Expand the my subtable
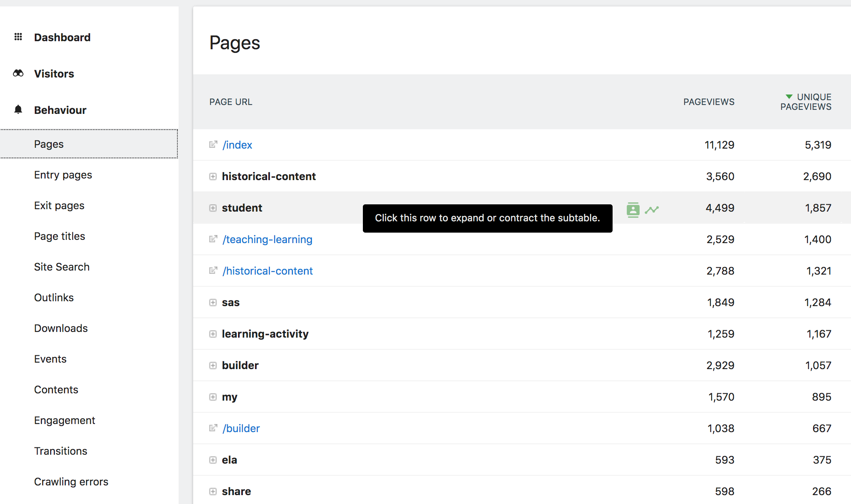This screenshot has height=504, width=851. click(213, 397)
